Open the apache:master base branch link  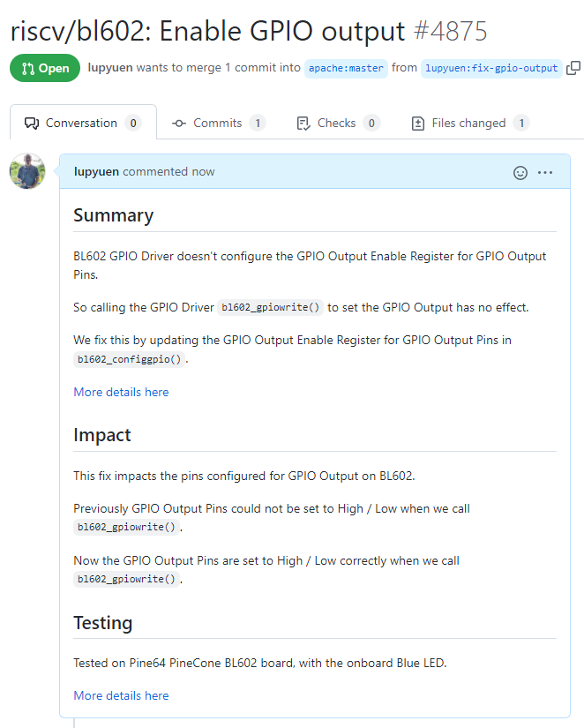(346, 68)
